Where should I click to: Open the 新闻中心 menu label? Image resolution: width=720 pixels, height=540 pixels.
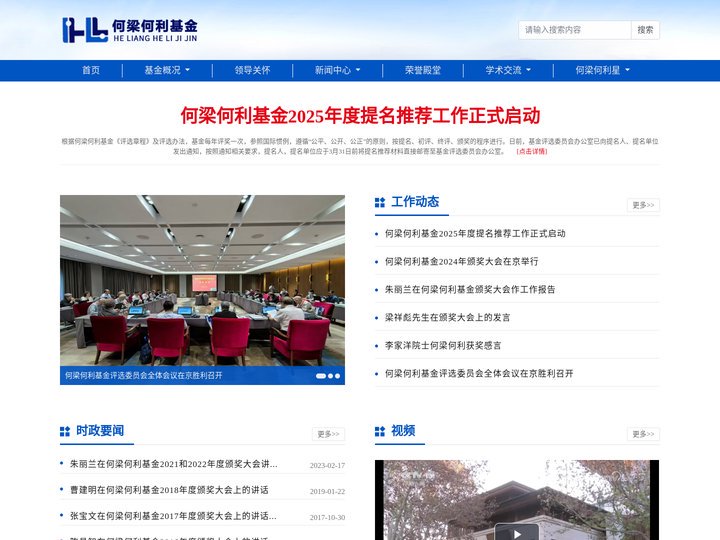click(x=333, y=70)
